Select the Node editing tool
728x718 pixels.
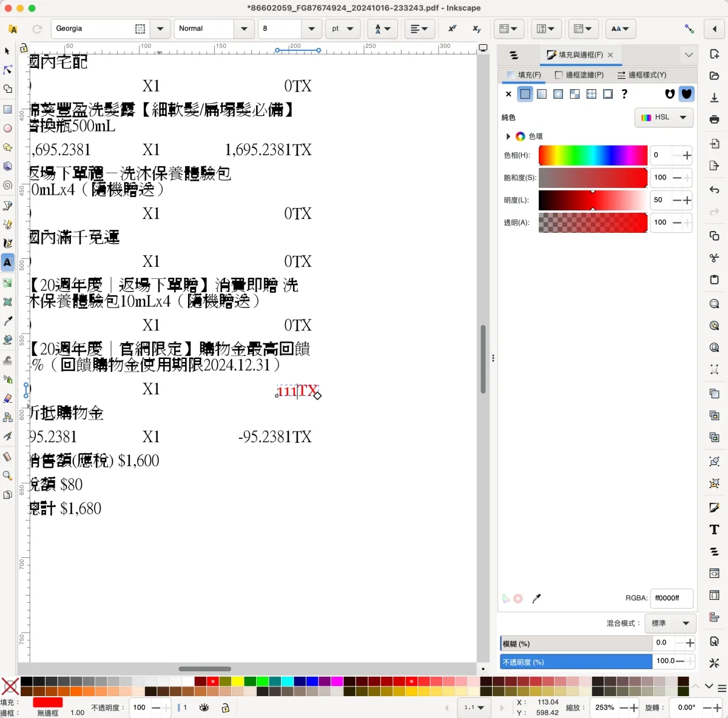coord(7,70)
